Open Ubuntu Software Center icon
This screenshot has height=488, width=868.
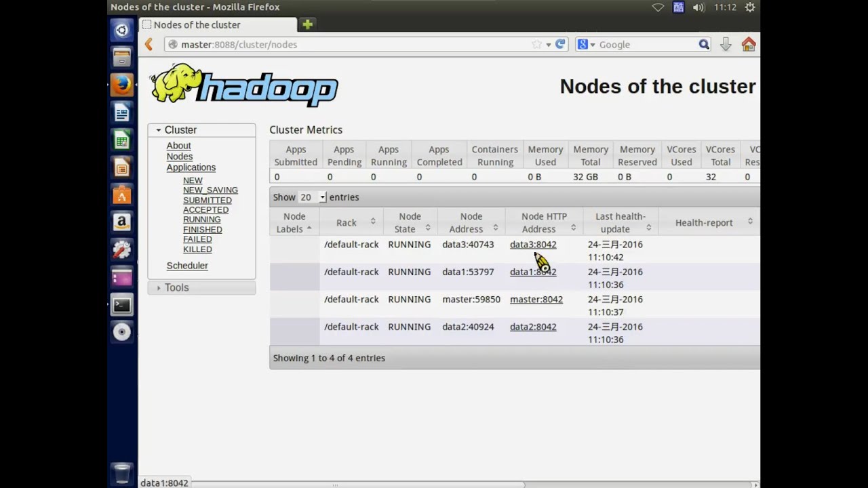[122, 195]
